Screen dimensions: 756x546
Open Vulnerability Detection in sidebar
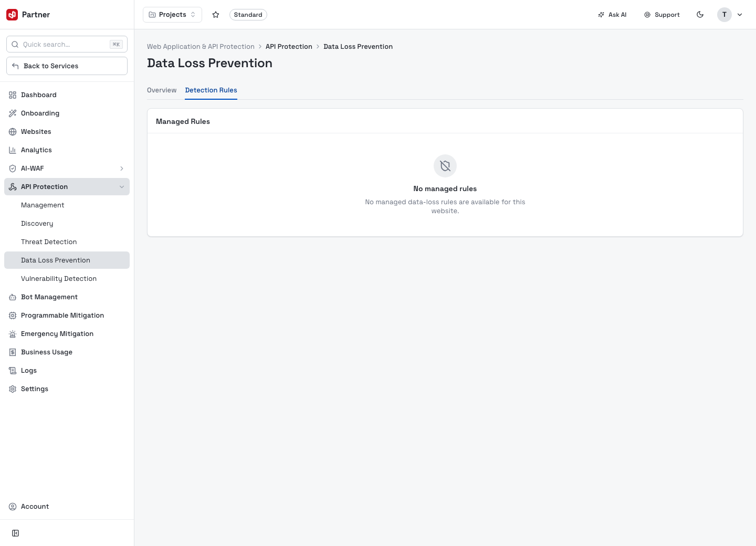67,279
